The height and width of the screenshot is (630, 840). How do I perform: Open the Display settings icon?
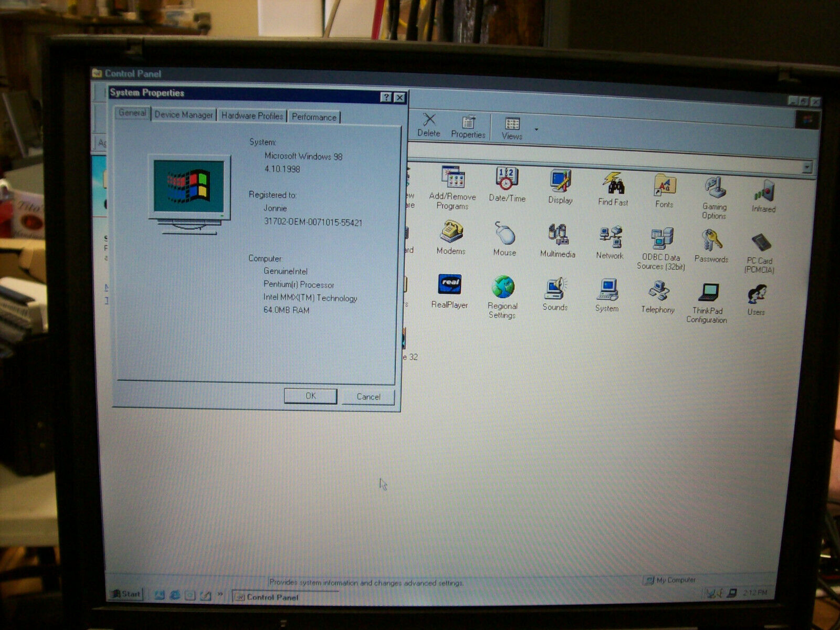click(x=560, y=187)
